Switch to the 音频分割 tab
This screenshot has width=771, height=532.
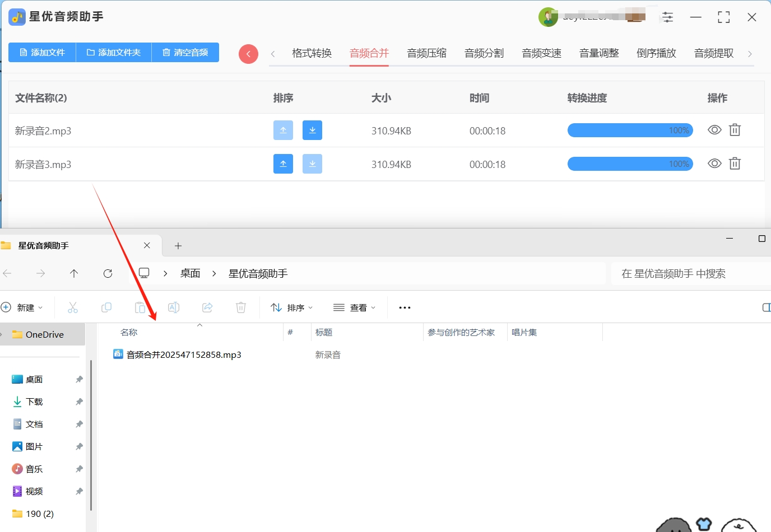[x=484, y=53]
